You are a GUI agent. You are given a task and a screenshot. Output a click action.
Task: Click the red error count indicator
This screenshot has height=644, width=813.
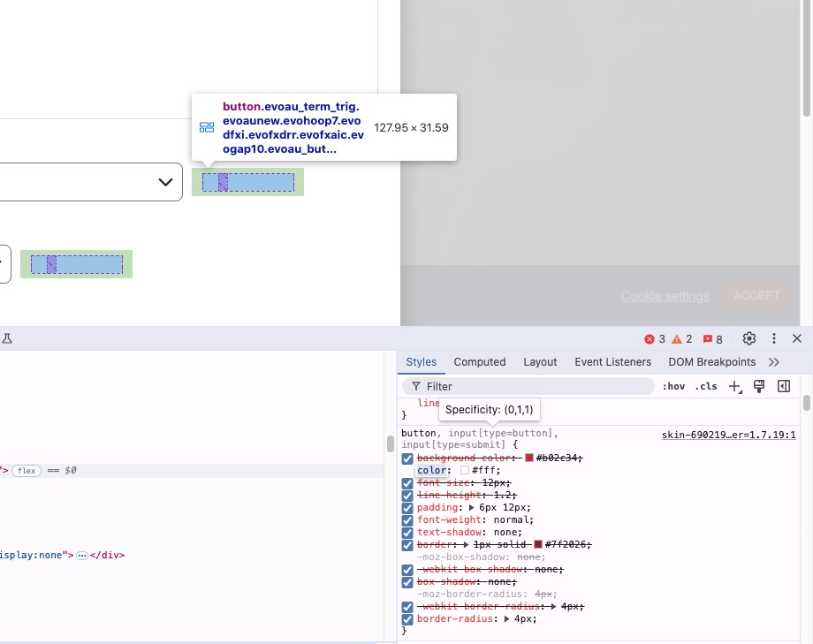655,339
